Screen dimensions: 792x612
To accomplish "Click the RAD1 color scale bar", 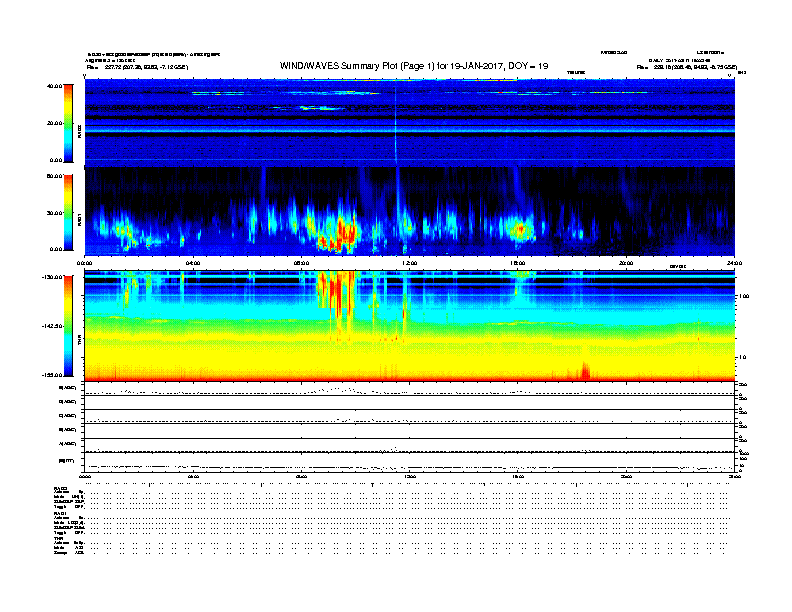I will [x=69, y=211].
